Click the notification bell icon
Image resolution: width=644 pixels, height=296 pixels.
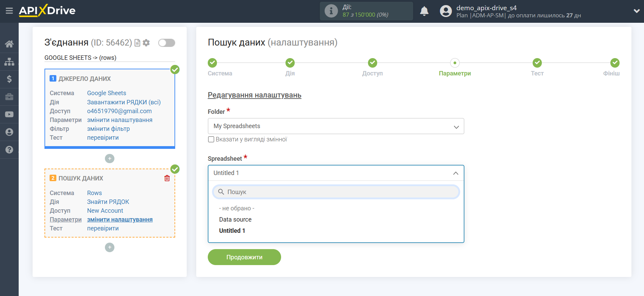pyautogui.click(x=424, y=11)
